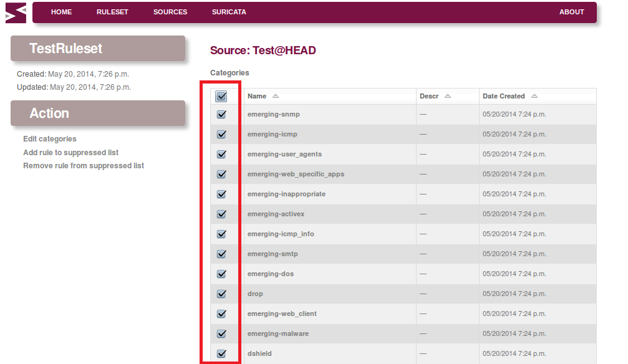Viewport: 628px width, 364px height.
Task: Click the Categories label
Action: tap(229, 73)
